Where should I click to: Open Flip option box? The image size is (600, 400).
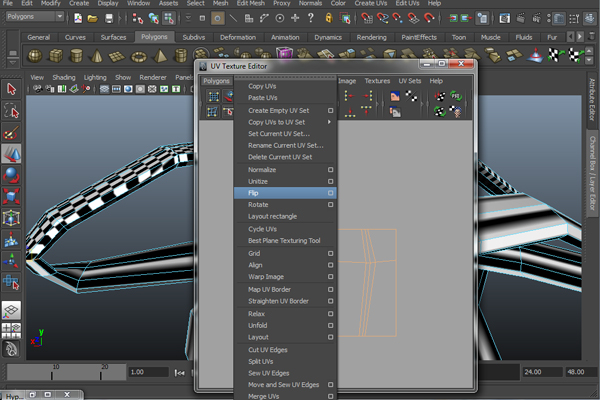330,193
